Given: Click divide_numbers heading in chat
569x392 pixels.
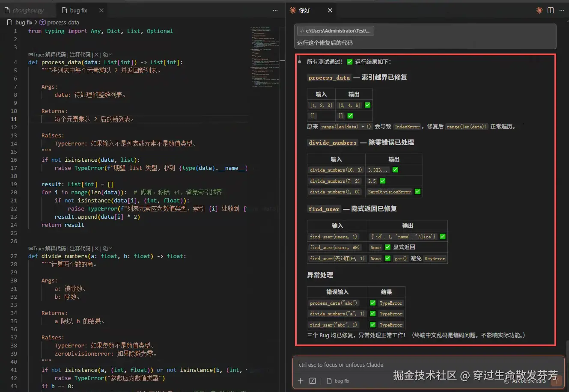Looking at the screenshot, I should [x=333, y=143].
